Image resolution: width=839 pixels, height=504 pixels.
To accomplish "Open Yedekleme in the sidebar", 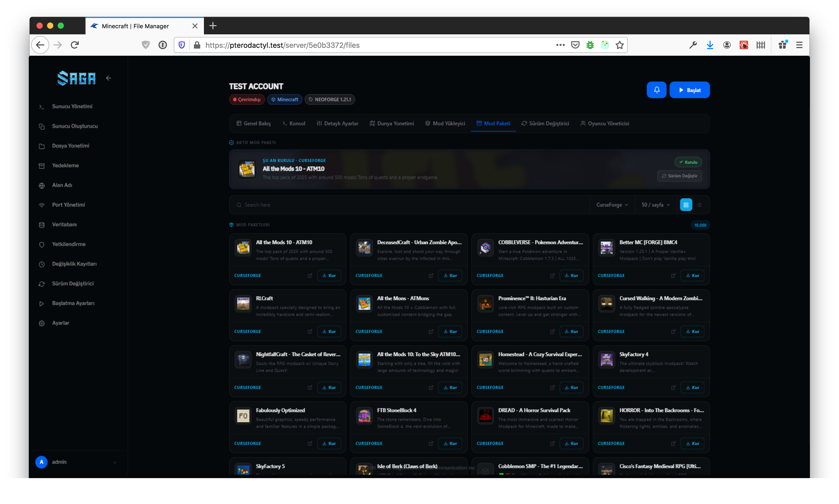I will tap(65, 165).
